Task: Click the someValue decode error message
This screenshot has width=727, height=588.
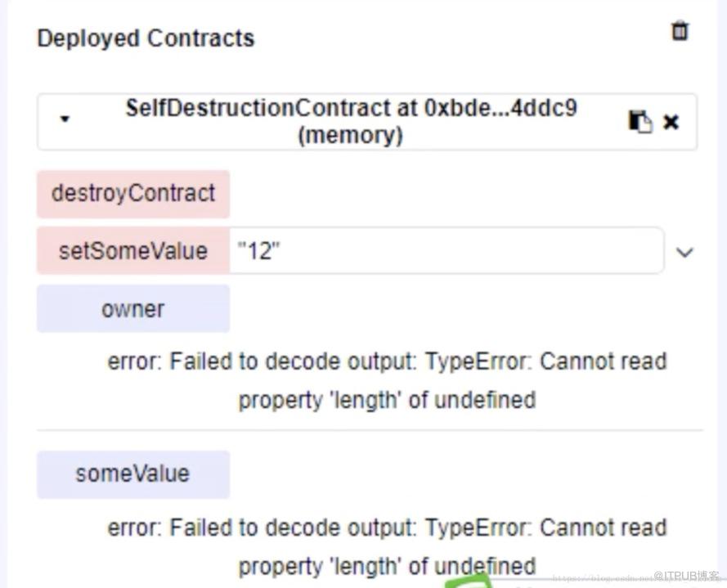Action: 387,546
